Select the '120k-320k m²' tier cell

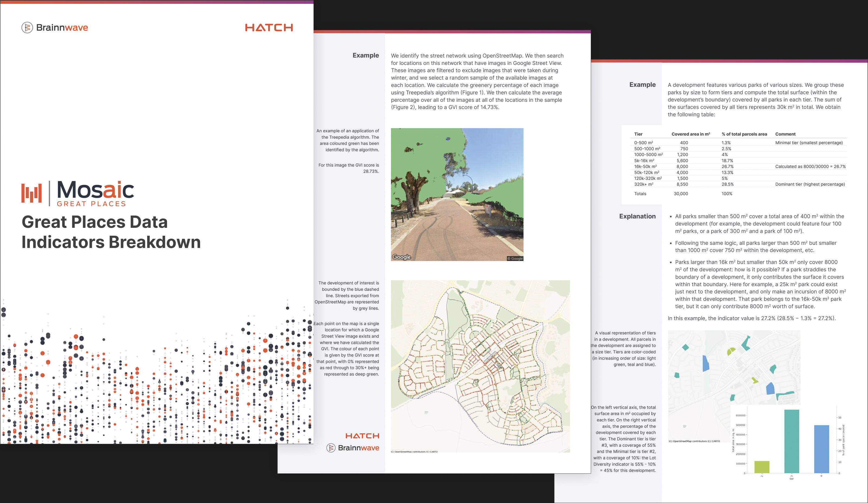click(x=648, y=178)
